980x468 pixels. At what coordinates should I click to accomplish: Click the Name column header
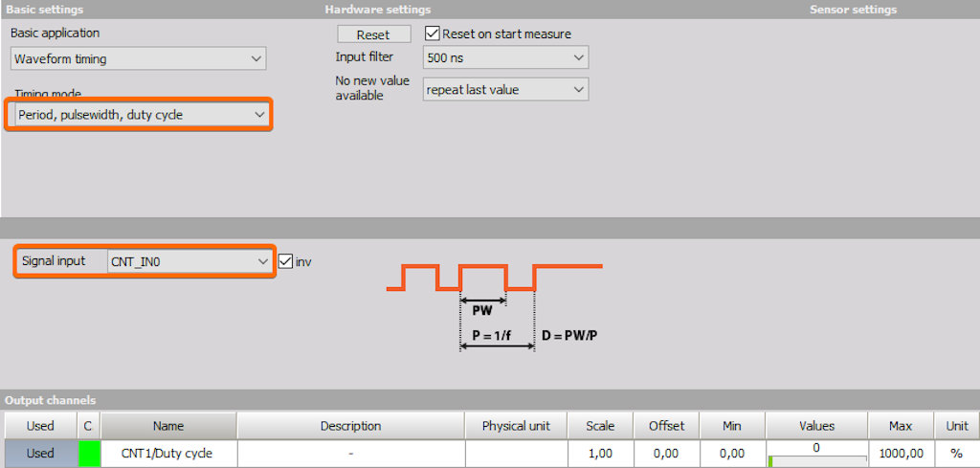click(x=168, y=426)
